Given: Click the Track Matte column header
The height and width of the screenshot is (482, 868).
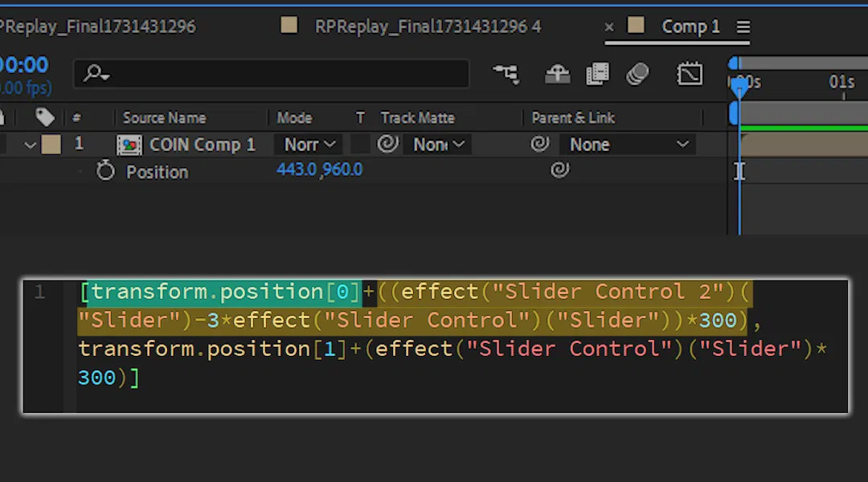Looking at the screenshot, I should [417, 118].
